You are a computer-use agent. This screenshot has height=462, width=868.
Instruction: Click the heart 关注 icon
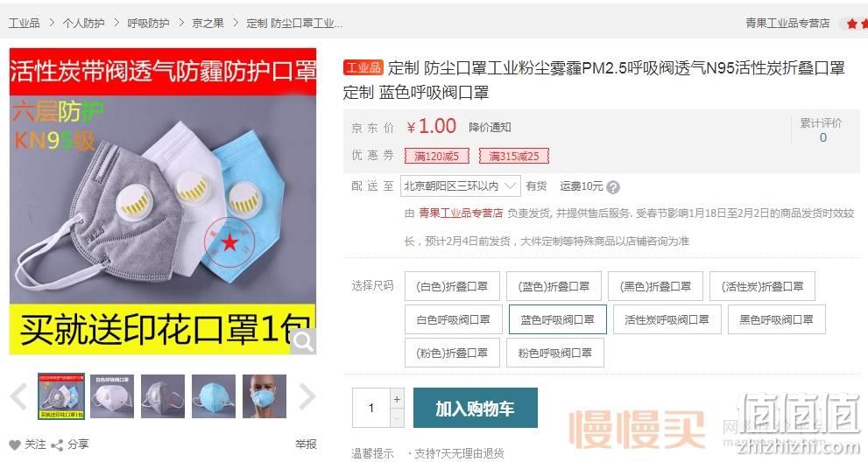click(x=14, y=444)
